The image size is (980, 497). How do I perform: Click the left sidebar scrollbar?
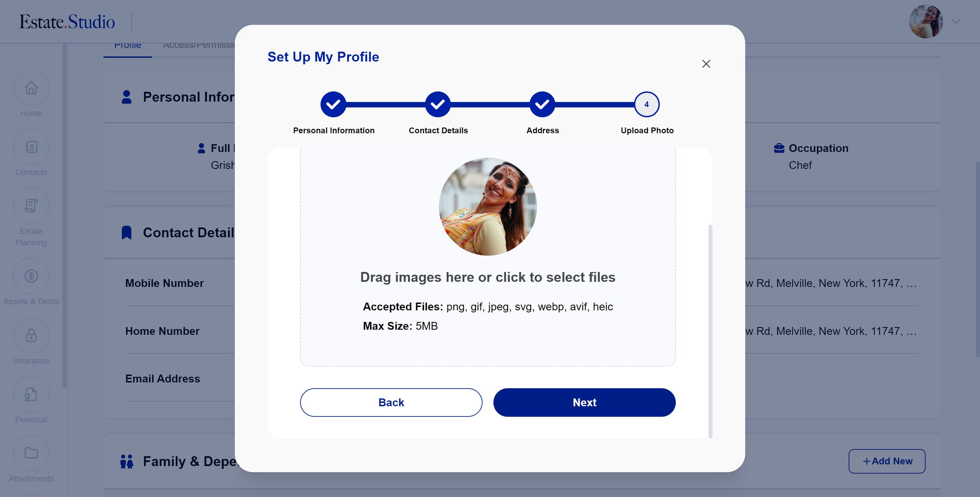pyautogui.click(x=65, y=216)
